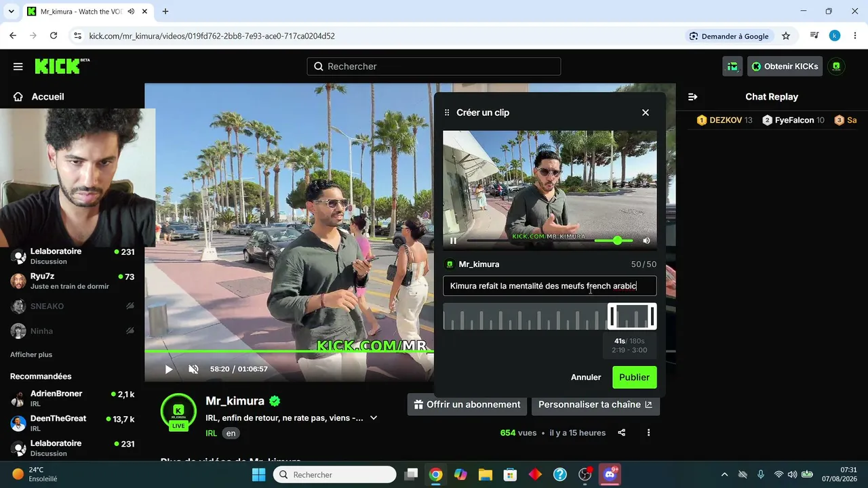This screenshot has height=488, width=868.
Task: View site information icon in address bar
Action: (77, 36)
